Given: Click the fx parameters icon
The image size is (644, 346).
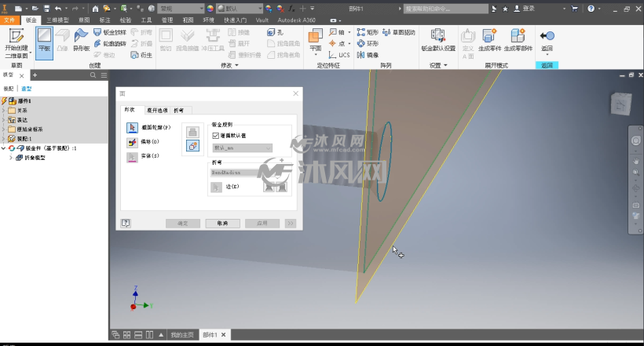Looking at the screenshot, I should pyautogui.click(x=291, y=9).
